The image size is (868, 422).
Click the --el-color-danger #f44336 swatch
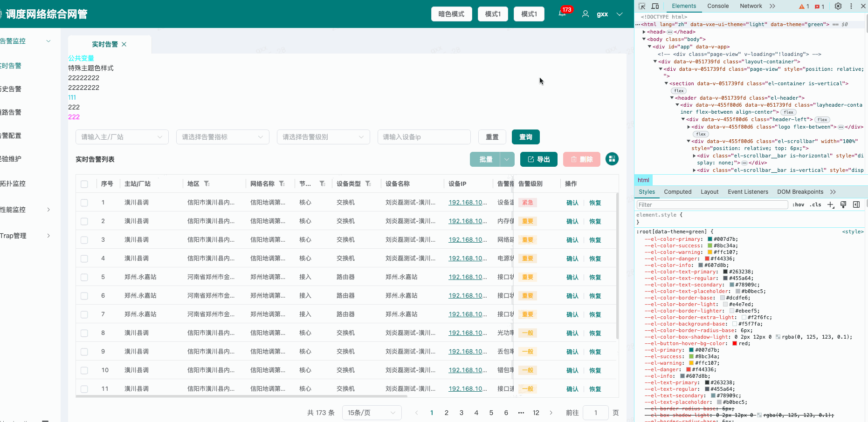707,259
